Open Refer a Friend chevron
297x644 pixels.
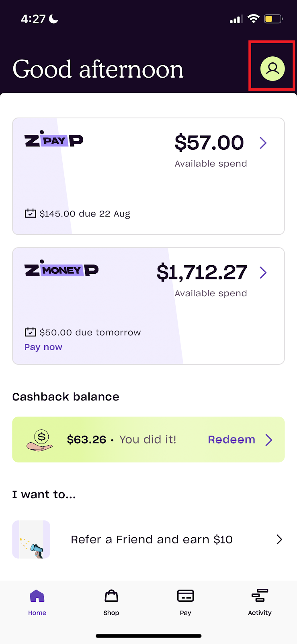(x=279, y=539)
